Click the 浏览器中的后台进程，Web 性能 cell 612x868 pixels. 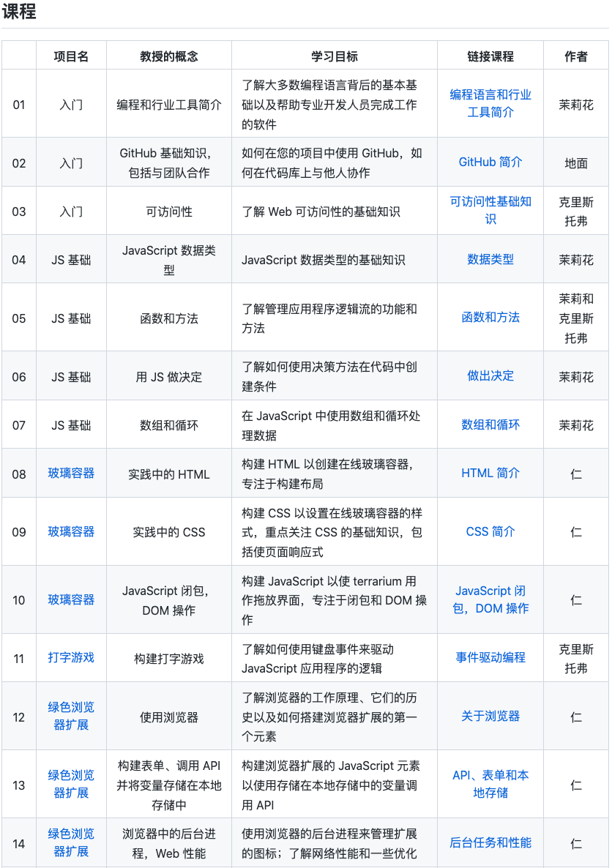pos(169,844)
